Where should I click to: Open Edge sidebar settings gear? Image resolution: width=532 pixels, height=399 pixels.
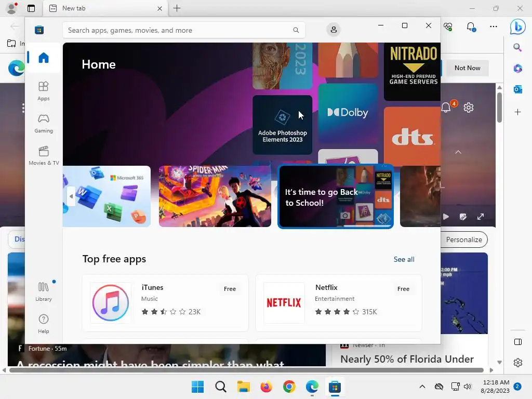518,362
